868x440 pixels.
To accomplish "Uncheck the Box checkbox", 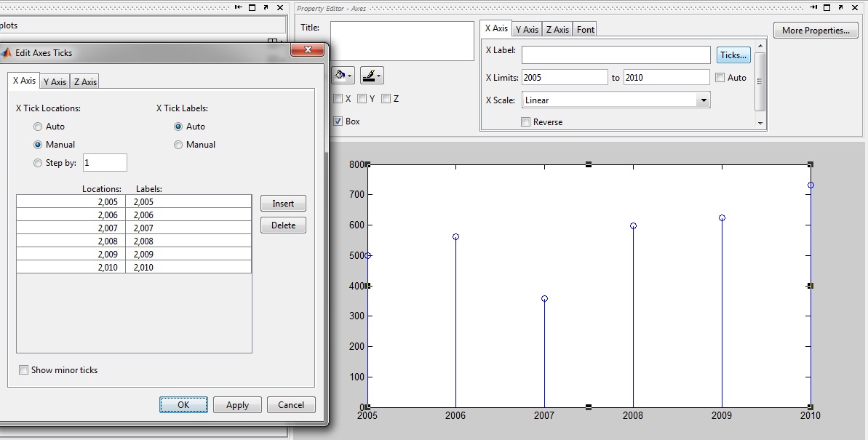I will 337,121.
